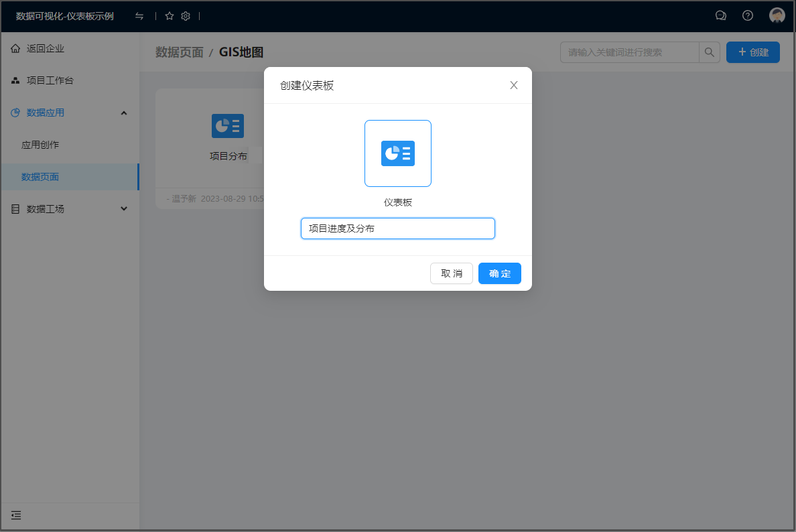Collapse the sidebar menu icon

click(16, 515)
